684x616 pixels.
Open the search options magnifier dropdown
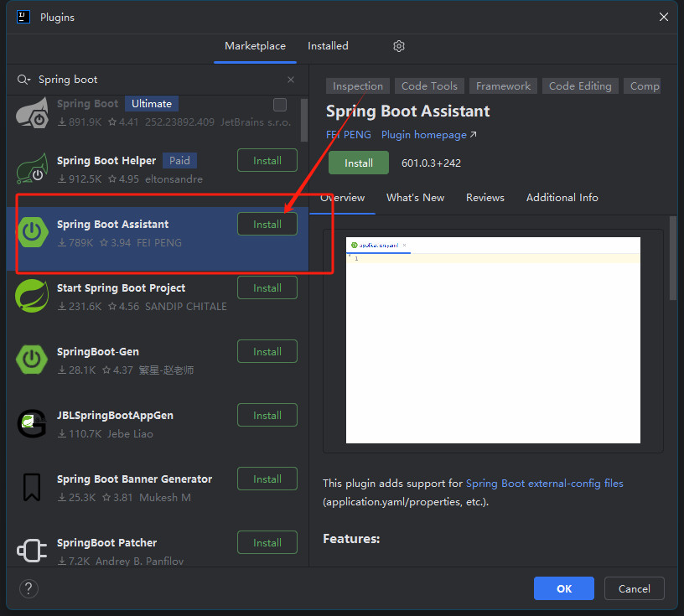point(23,80)
